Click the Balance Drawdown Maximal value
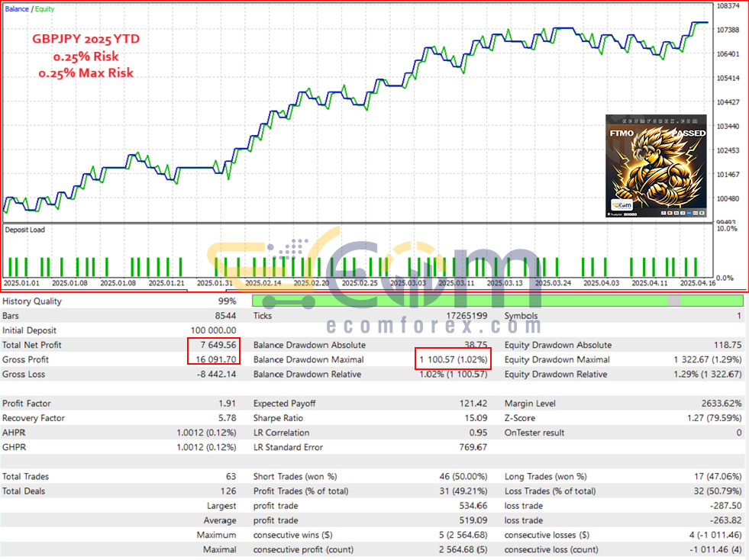This screenshot has height=560, width=749. (x=453, y=359)
